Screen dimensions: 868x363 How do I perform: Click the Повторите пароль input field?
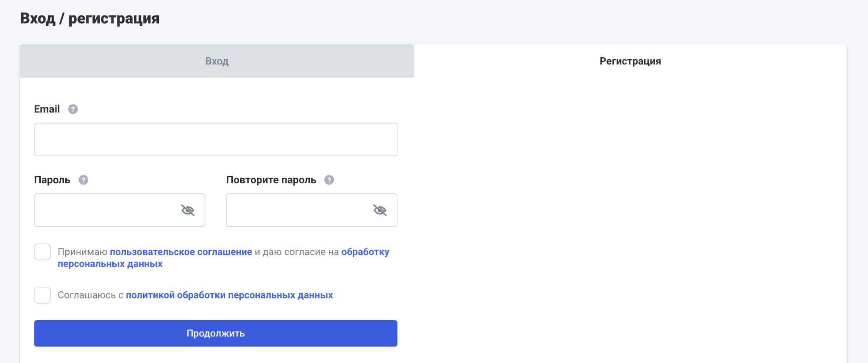[x=297, y=210]
